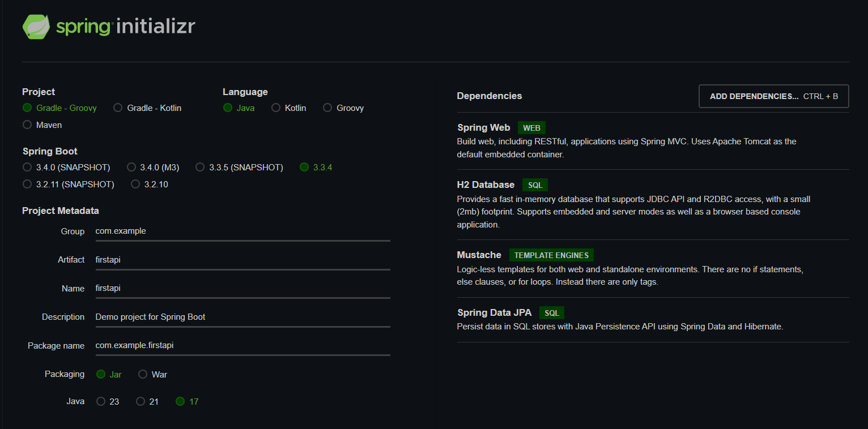The width and height of the screenshot is (868, 429).
Task: Select Jar packaging
Action: click(x=109, y=374)
